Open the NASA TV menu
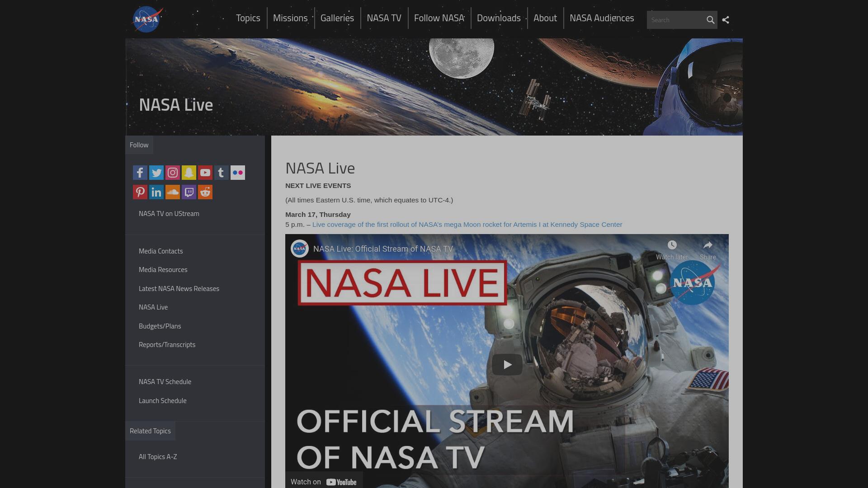This screenshot has width=868, height=488. tap(384, 18)
